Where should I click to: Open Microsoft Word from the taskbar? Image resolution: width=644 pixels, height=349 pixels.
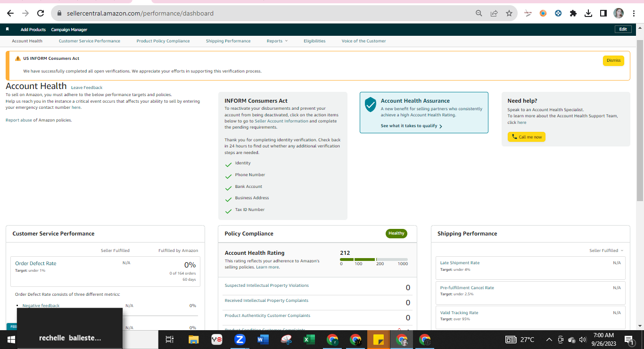point(263,339)
